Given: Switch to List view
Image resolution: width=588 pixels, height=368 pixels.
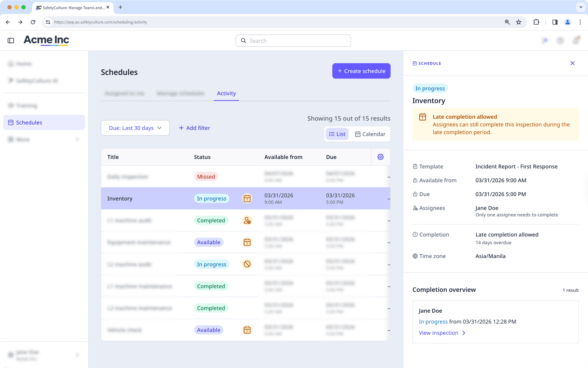Looking at the screenshot, I should click(337, 134).
